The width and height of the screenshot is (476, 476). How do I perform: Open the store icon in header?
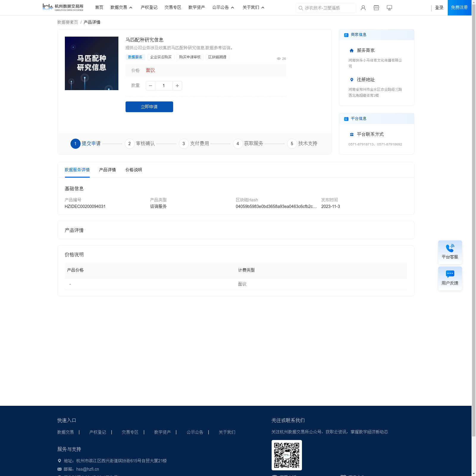(x=376, y=8)
